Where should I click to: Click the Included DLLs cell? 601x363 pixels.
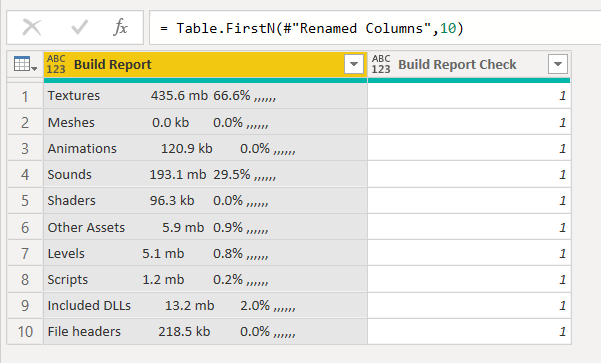pyautogui.click(x=205, y=306)
